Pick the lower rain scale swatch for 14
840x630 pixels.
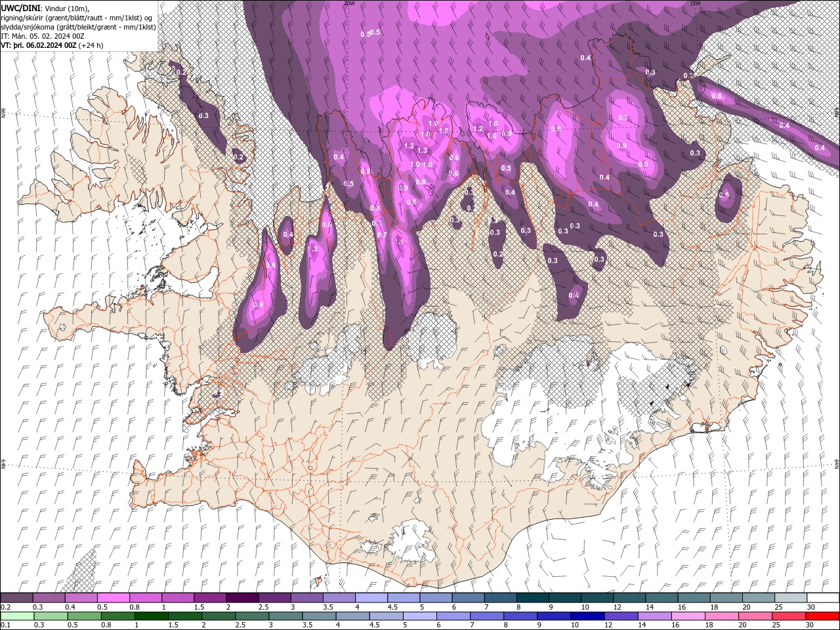tap(655, 616)
